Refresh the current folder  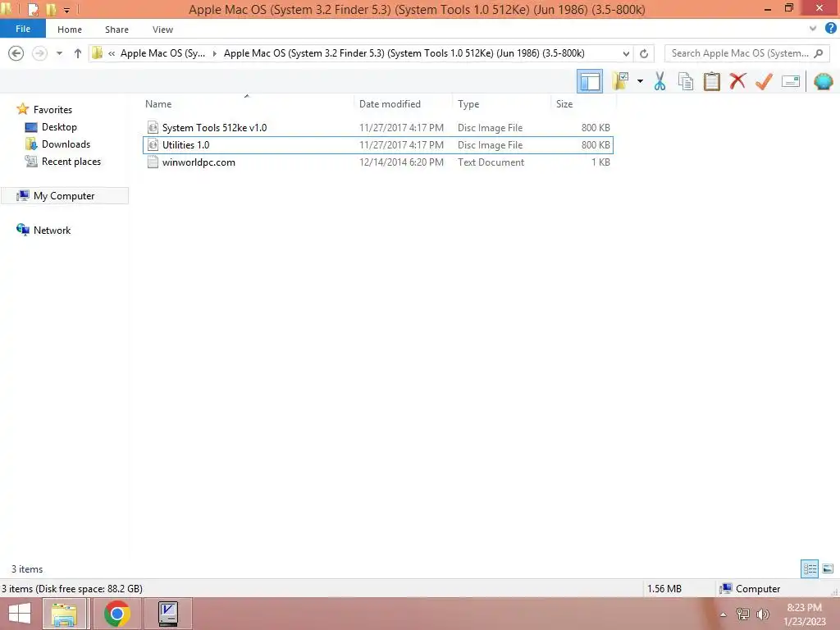coord(644,53)
